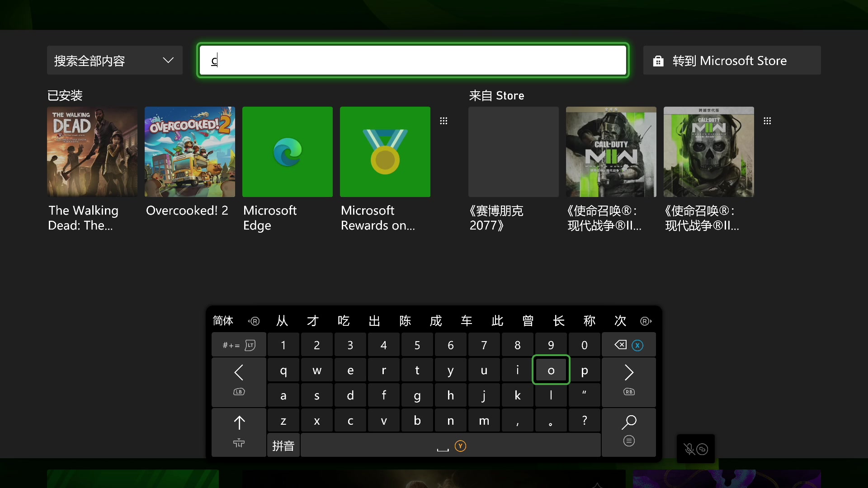Viewport: 868px width, 488px height.
Task: Pick candidate character 陈
Action: 405,321
